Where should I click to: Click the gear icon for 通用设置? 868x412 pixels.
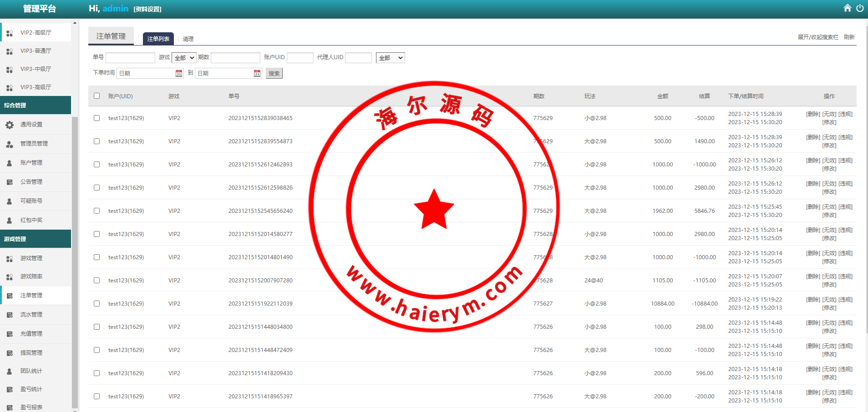(10, 125)
